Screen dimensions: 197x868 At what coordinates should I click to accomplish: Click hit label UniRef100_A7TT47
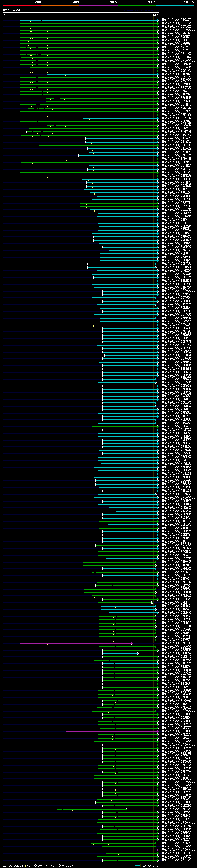click(x=177, y=345)
